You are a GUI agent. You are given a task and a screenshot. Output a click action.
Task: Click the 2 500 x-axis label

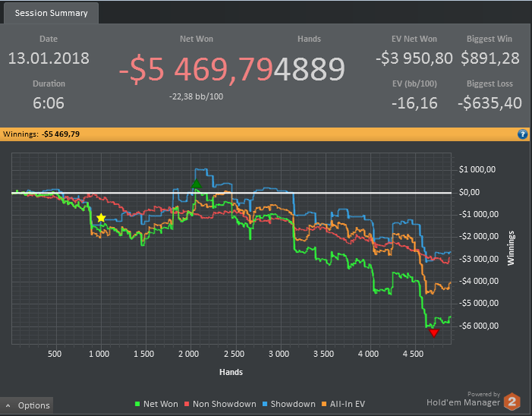pos(234,354)
